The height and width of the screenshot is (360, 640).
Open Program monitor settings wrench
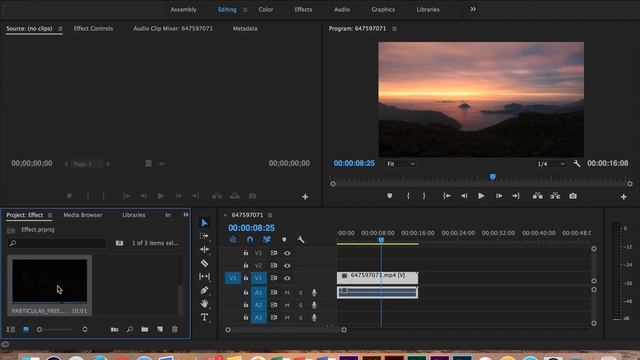click(x=577, y=164)
